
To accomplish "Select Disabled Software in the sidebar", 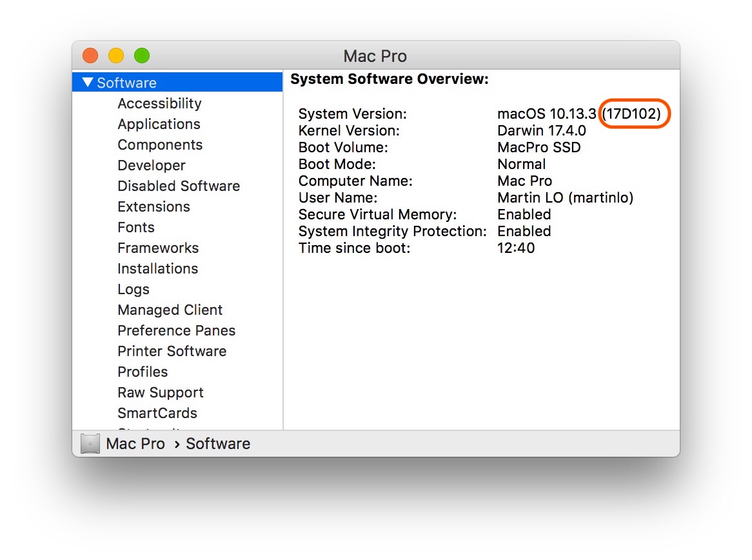I will click(x=179, y=186).
